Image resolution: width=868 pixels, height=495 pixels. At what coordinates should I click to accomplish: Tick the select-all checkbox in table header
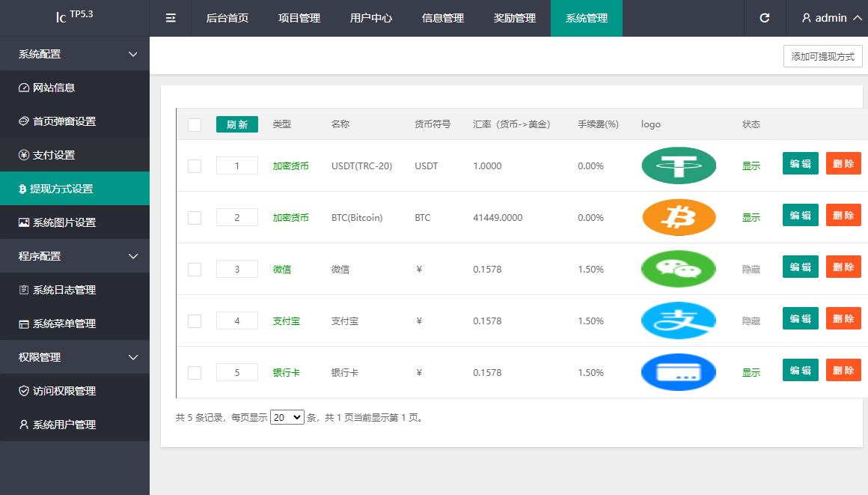(195, 125)
